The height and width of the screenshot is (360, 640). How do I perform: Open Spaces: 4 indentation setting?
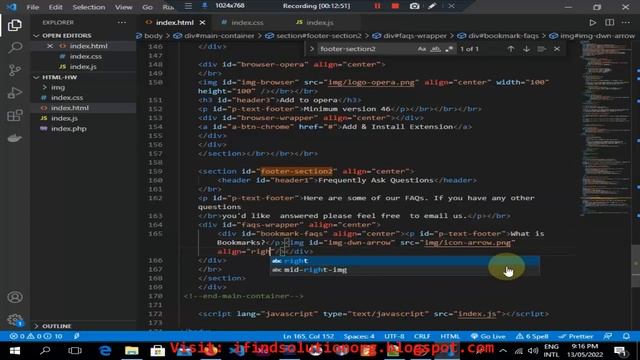click(x=359, y=336)
